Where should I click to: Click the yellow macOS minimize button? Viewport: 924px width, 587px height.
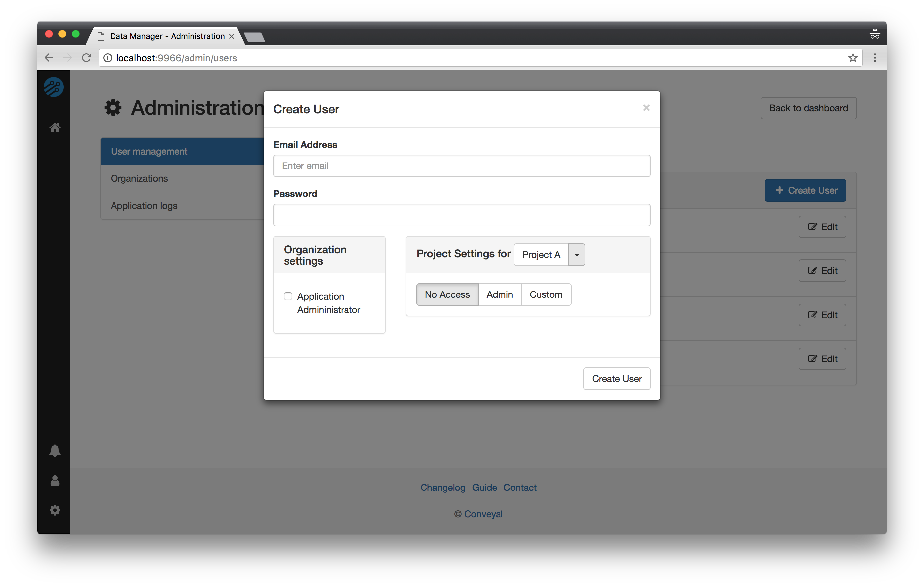coord(62,34)
